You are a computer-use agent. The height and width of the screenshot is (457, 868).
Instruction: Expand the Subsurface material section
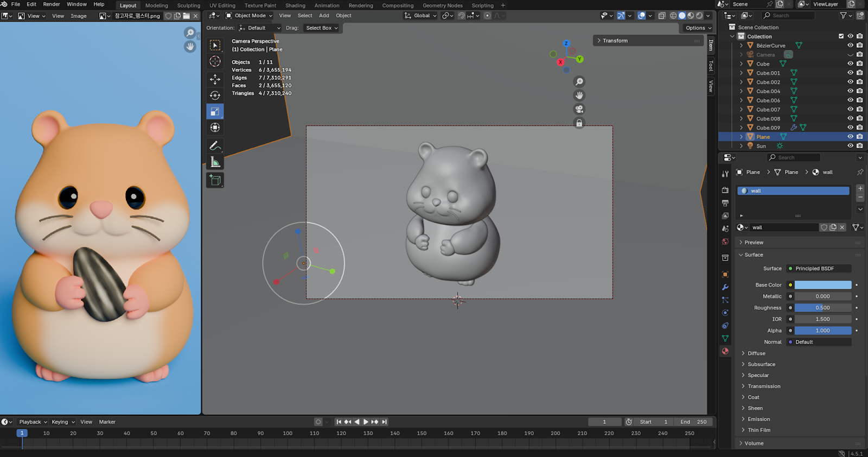[761, 365]
